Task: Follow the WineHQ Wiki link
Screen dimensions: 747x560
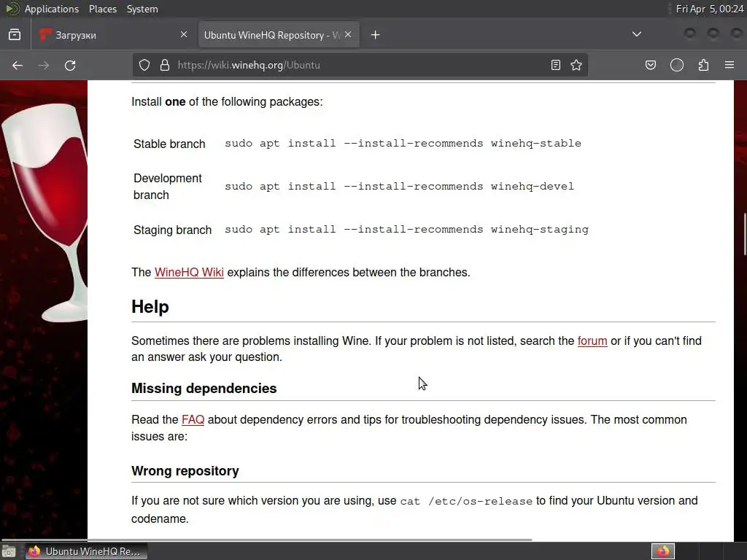Action: 189,273
